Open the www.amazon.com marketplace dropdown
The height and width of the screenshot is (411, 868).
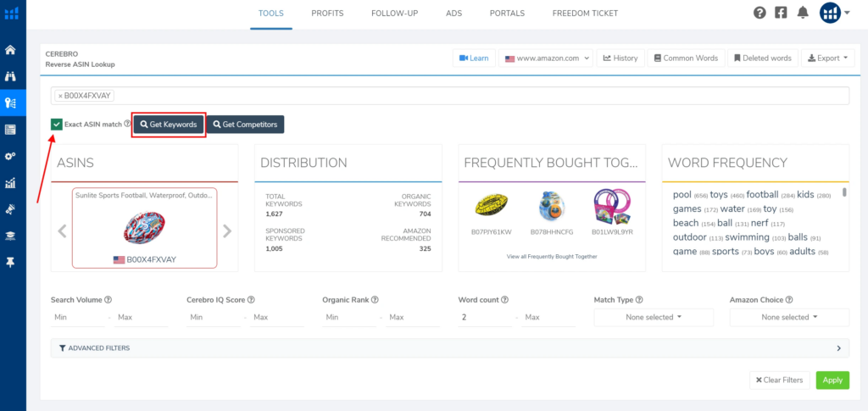pyautogui.click(x=546, y=58)
